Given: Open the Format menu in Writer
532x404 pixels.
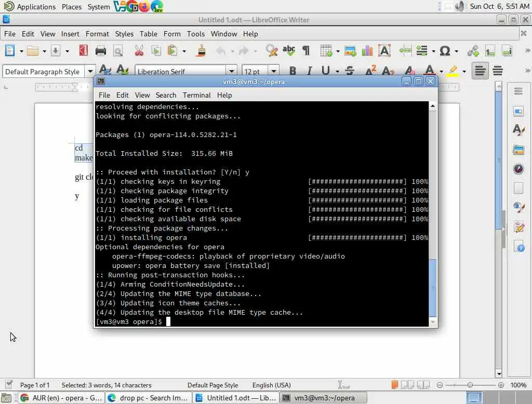Looking at the screenshot, I should point(97,34).
